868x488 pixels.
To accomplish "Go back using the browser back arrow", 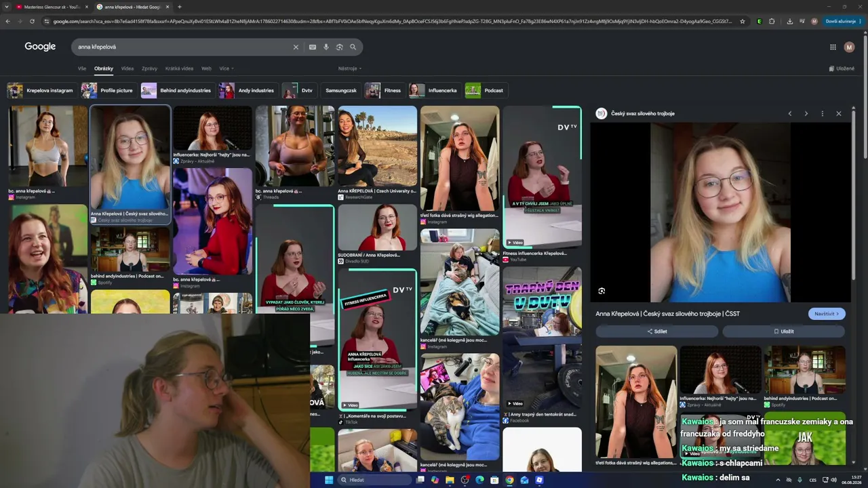I will (x=7, y=21).
